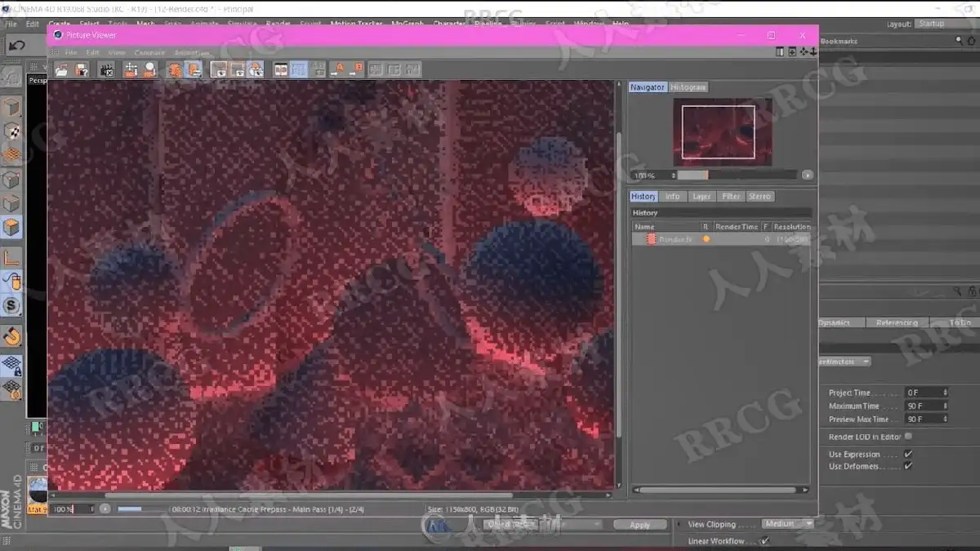This screenshot has width=980, height=551.
Task: Click the Locked Workplane grid icon
Action: (11, 366)
